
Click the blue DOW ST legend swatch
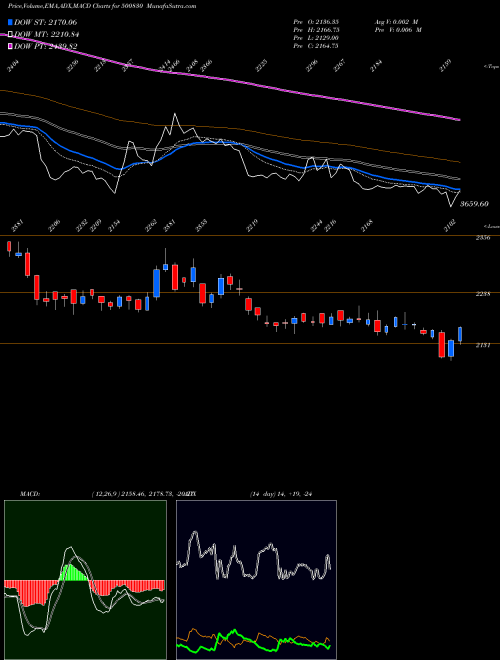(10, 22)
